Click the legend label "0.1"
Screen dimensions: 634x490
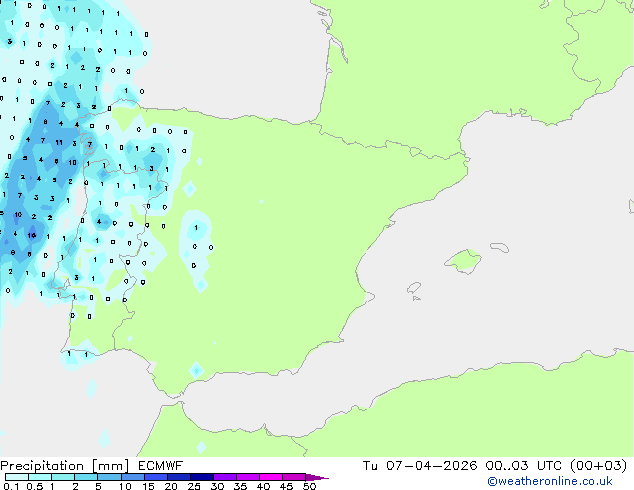point(11,486)
